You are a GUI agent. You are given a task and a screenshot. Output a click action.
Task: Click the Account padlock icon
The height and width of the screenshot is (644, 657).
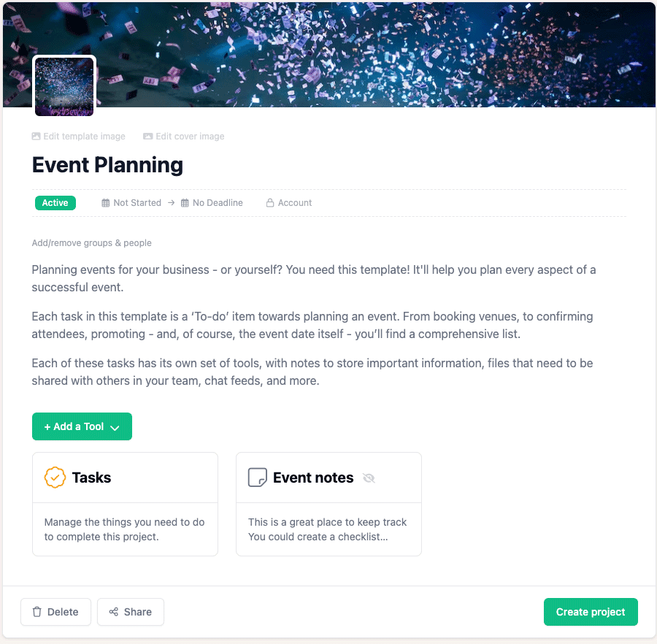coord(270,202)
